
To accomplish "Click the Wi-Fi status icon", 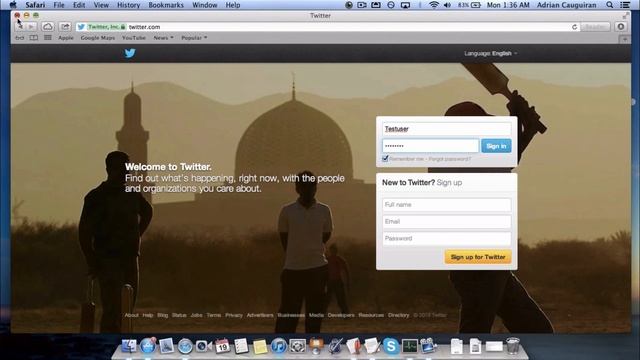I will point(433,5).
